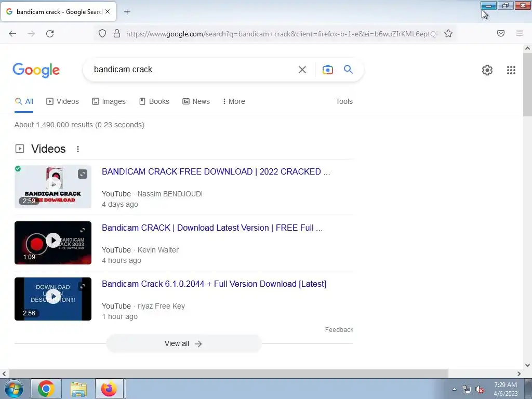Play the 2:56 Download description thumbnail
Screen dimensions: 532x399
[53, 299]
